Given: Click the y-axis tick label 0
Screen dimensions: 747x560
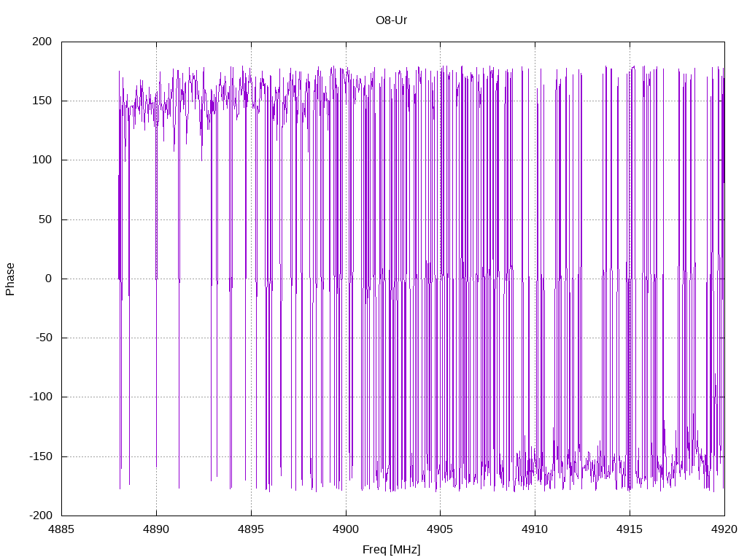Looking at the screenshot, I should 49,279.
